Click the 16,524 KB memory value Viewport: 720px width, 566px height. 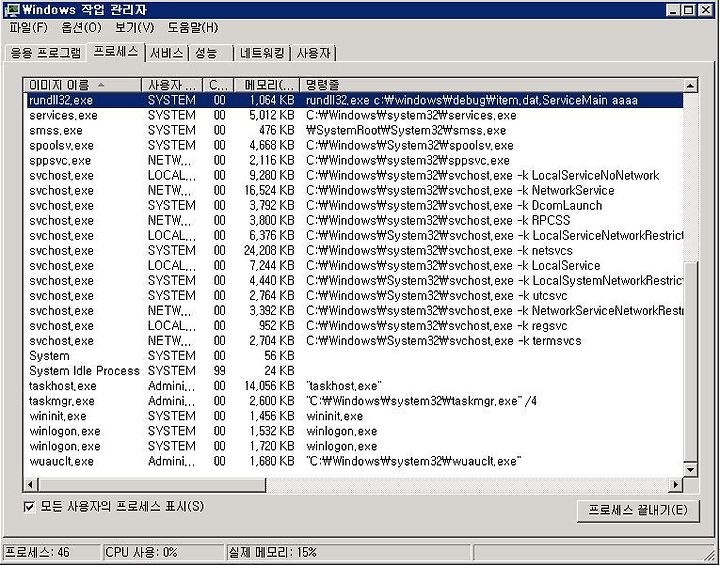[x=269, y=191]
